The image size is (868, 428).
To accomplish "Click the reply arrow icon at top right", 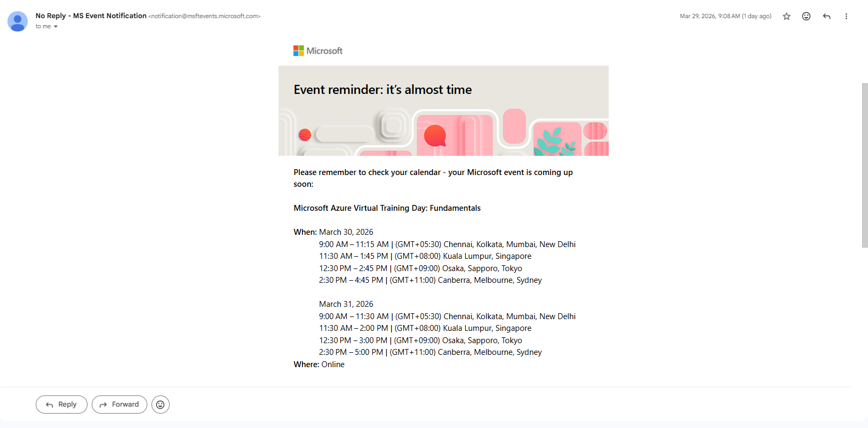I will [x=826, y=17].
